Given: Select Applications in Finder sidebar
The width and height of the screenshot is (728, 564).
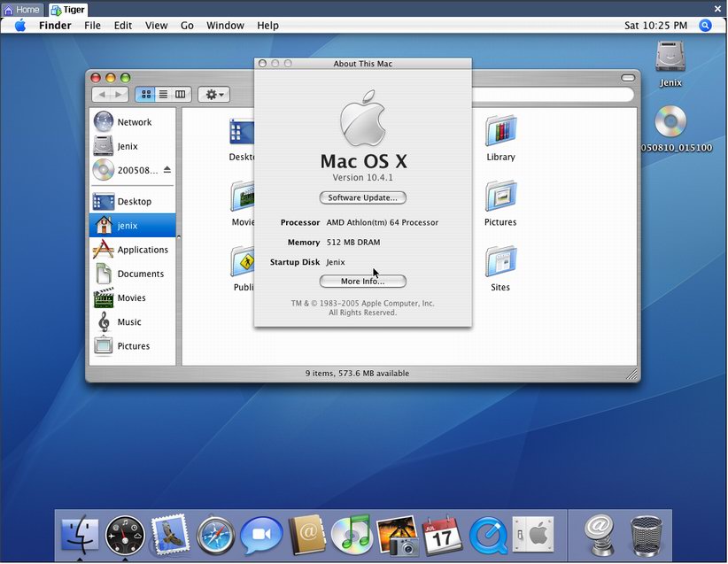Looking at the screenshot, I should coord(132,250).
